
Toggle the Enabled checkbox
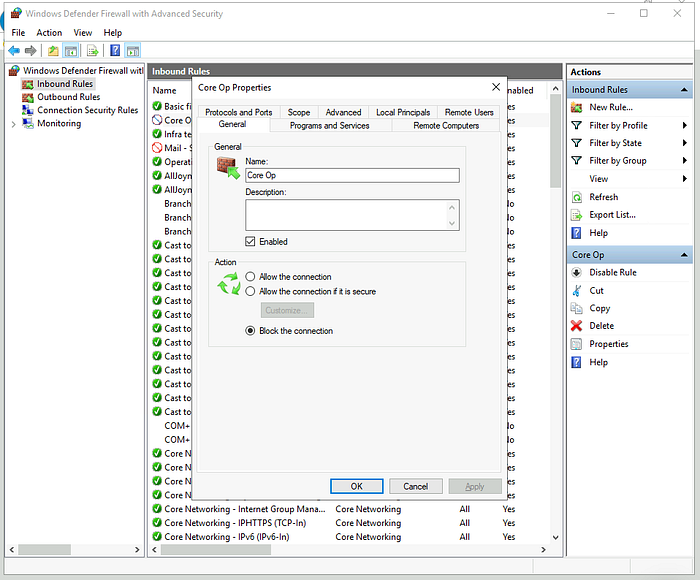pos(250,242)
